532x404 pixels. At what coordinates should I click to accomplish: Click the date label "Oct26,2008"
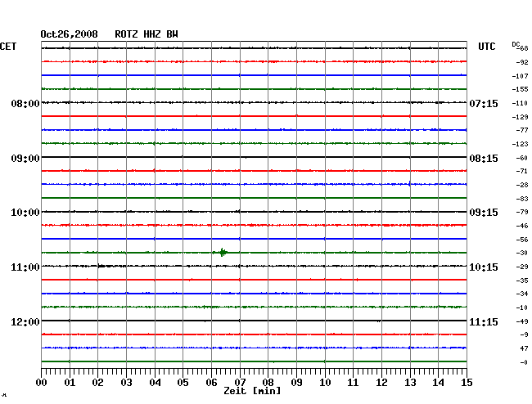(x=69, y=34)
